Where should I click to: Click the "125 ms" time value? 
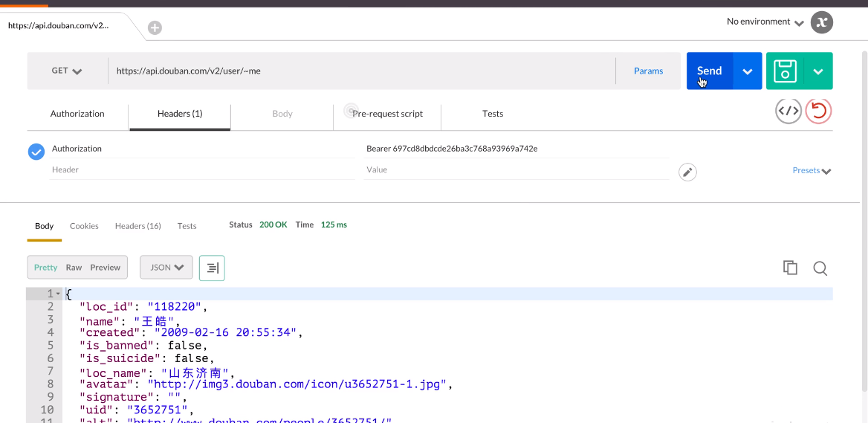(334, 225)
